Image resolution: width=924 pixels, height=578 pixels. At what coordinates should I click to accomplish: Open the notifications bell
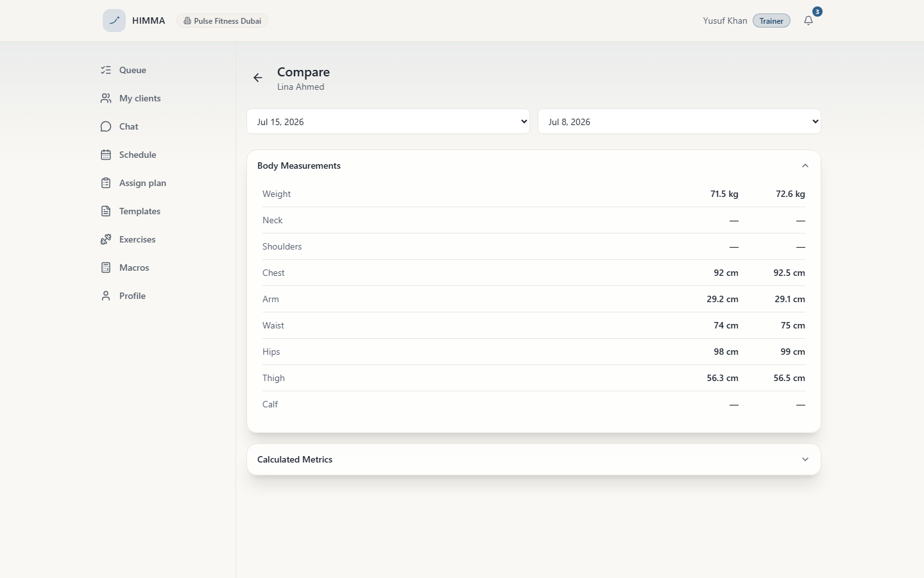[x=809, y=21]
